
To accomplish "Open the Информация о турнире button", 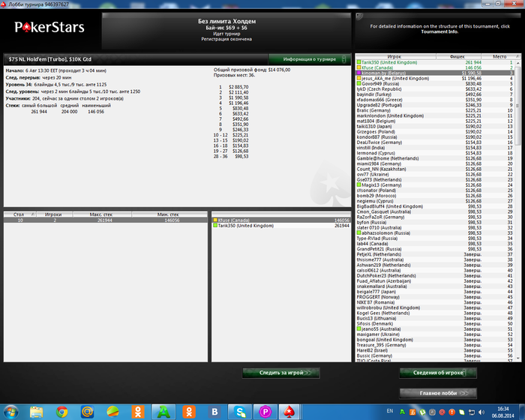I will tap(309, 59).
